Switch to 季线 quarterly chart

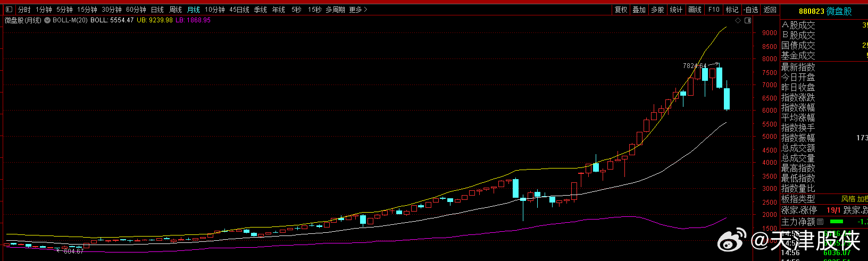260,10
